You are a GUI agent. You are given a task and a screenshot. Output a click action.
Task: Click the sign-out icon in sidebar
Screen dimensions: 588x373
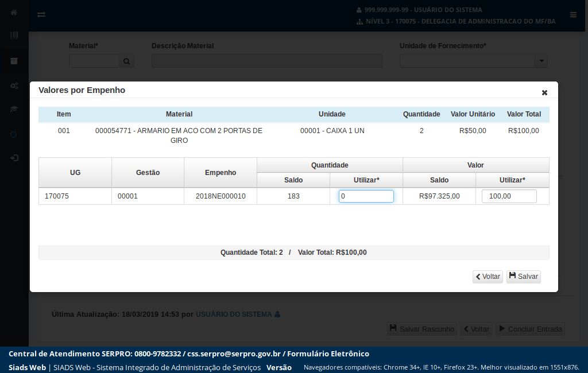[x=14, y=158]
